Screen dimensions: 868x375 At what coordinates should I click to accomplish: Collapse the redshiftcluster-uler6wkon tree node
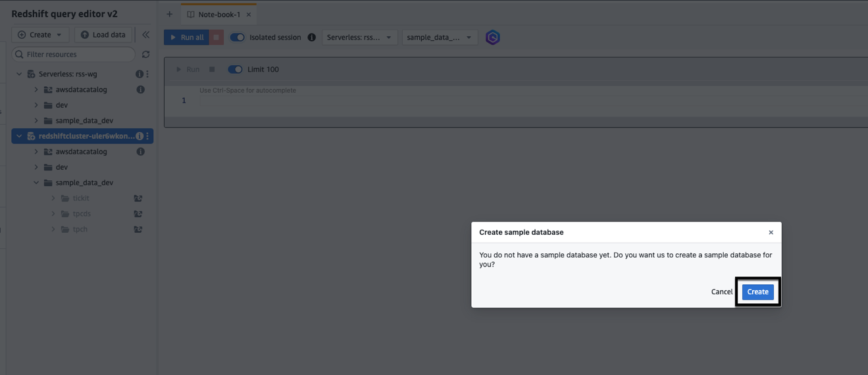click(19, 136)
